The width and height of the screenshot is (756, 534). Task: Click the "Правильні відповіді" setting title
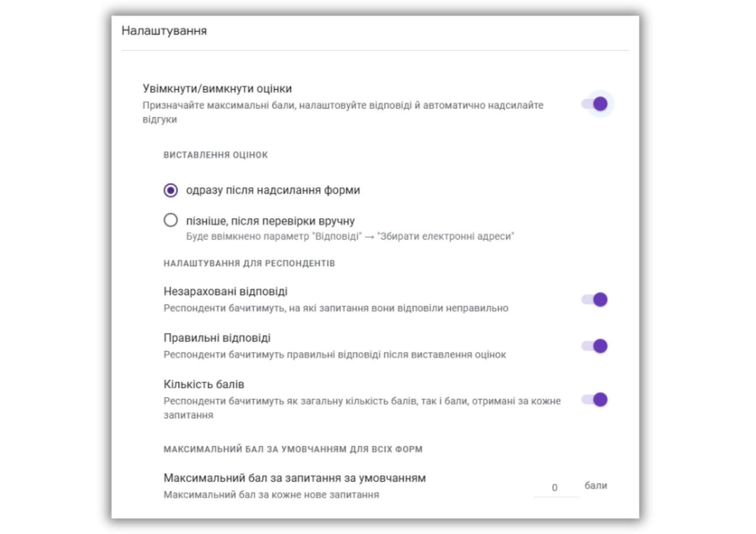pyautogui.click(x=217, y=338)
